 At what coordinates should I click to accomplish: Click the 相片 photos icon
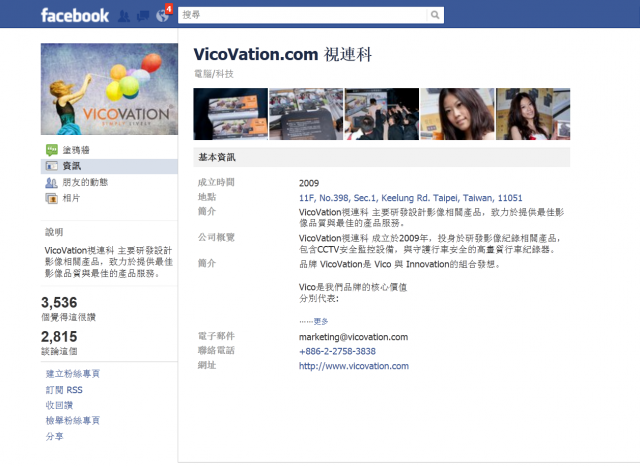pos(52,198)
